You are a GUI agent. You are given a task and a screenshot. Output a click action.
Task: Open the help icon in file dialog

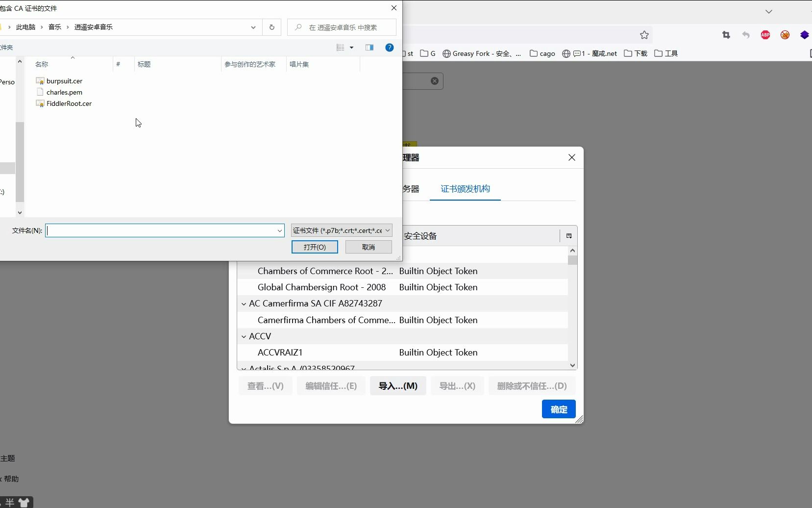[x=390, y=48]
